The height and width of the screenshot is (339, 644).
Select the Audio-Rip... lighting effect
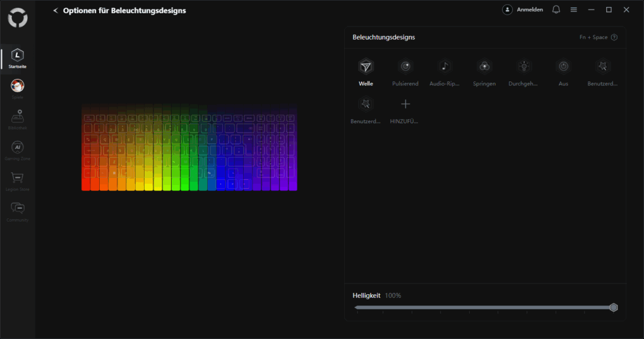(444, 72)
